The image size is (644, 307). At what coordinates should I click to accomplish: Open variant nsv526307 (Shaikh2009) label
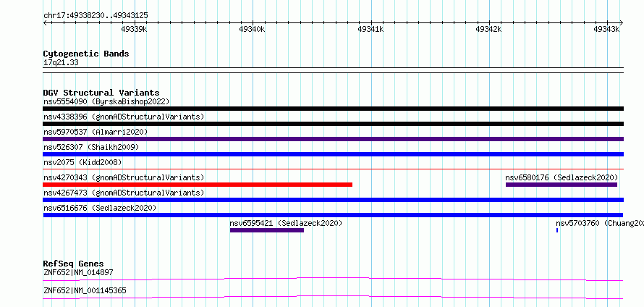pyautogui.click(x=91, y=147)
